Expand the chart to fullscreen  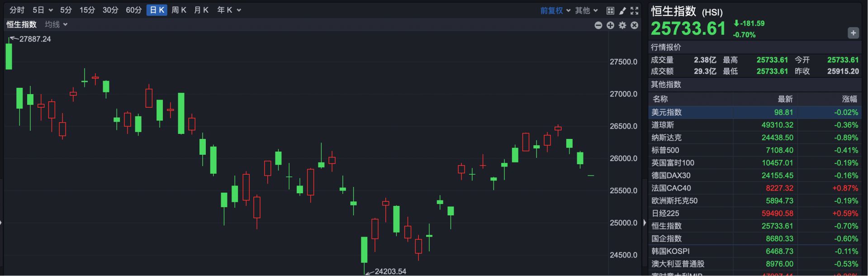click(x=635, y=10)
